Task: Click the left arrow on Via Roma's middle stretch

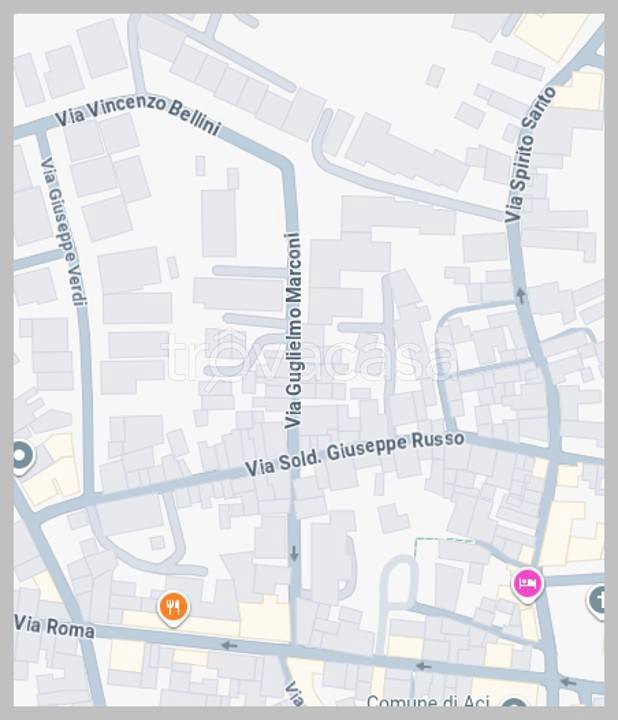Action: [x=423, y=666]
